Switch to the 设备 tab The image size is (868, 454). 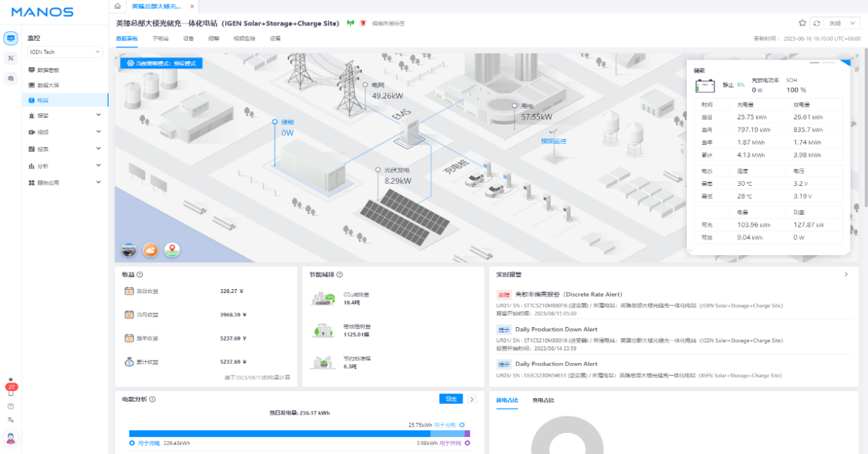189,39
